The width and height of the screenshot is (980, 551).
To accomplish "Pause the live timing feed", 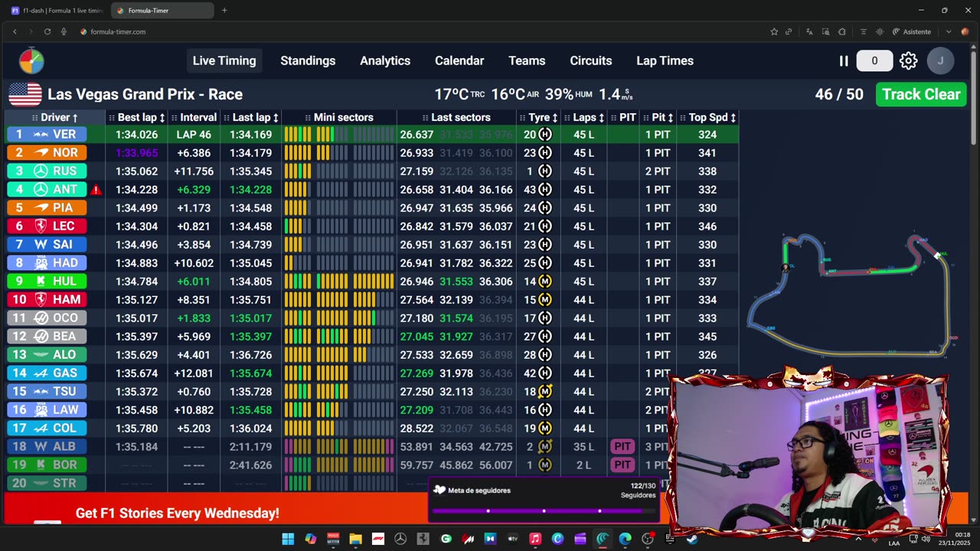I will tap(844, 60).
